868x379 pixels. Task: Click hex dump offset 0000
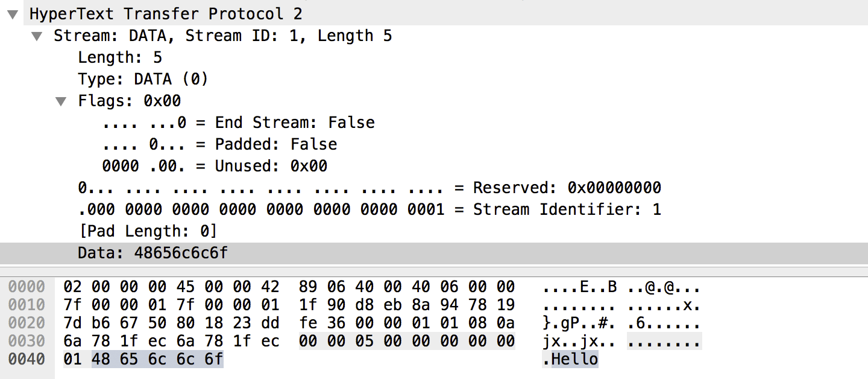27,286
